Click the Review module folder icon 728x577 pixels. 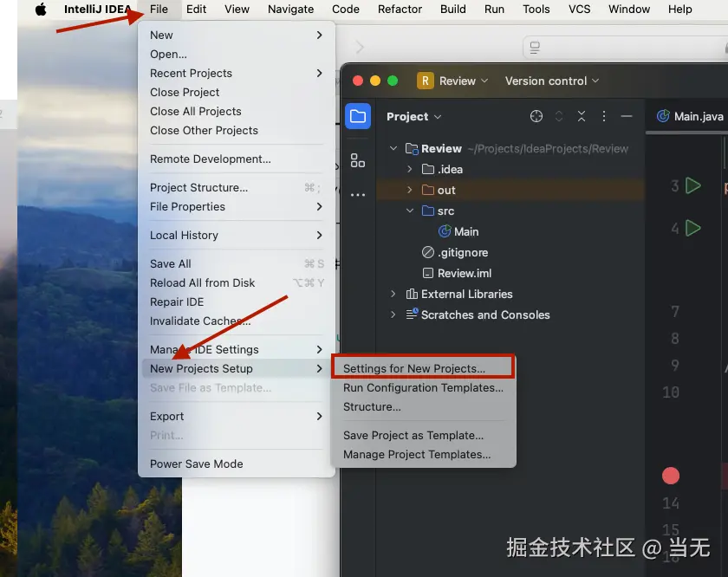[412, 148]
